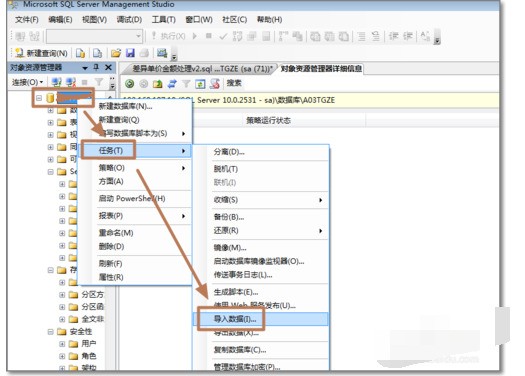Click the Refresh icon in details toolbar

click(x=200, y=84)
